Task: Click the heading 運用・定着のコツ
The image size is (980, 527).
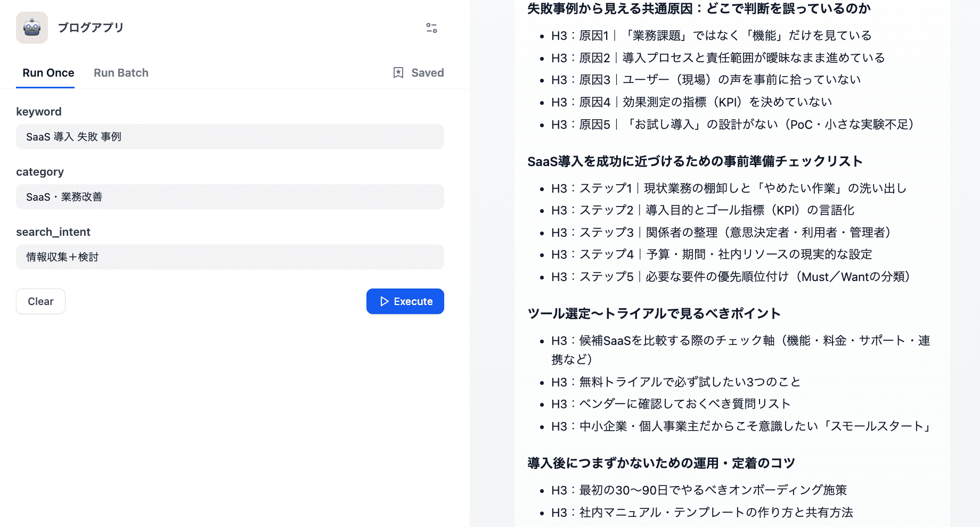Action: [x=661, y=463]
